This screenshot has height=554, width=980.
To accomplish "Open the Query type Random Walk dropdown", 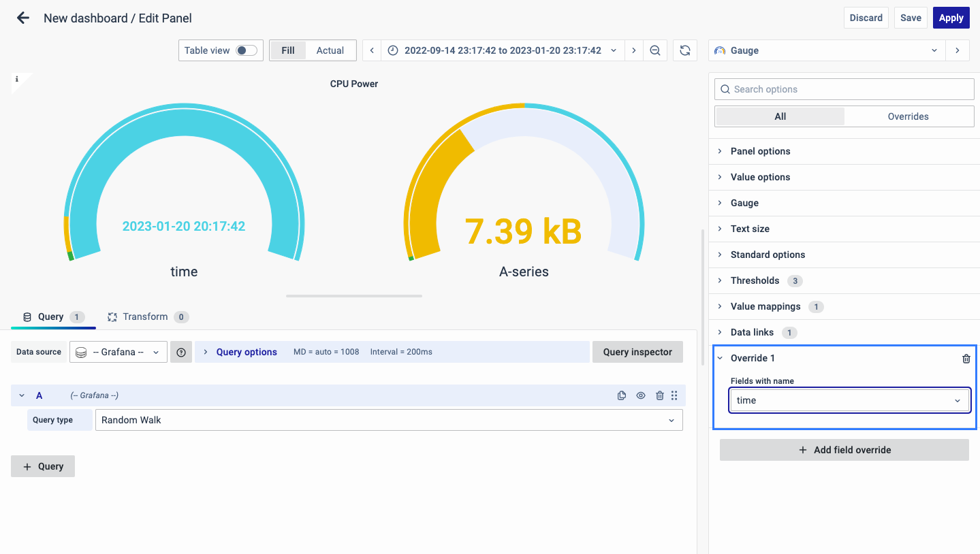I will point(388,420).
